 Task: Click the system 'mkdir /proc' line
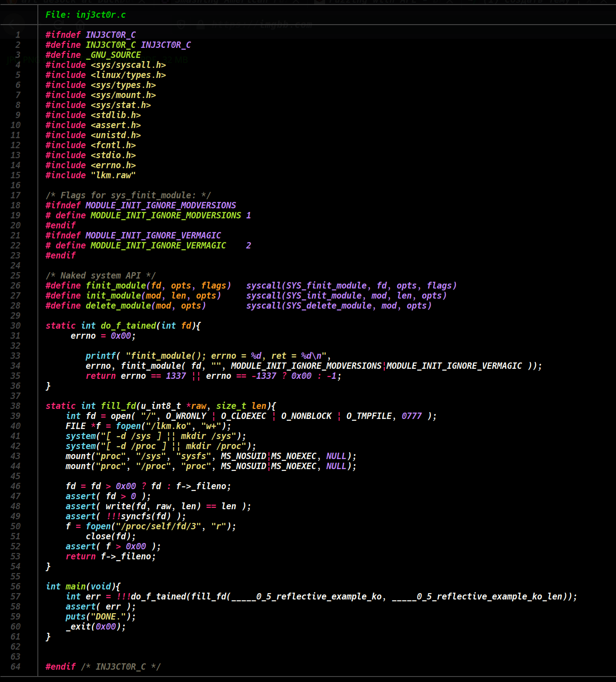pos(161,446)
